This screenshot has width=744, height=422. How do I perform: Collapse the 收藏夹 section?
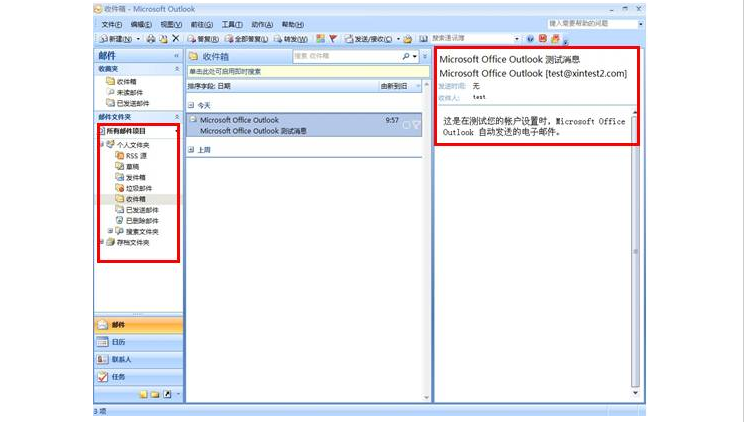click(x=177, y=69)
